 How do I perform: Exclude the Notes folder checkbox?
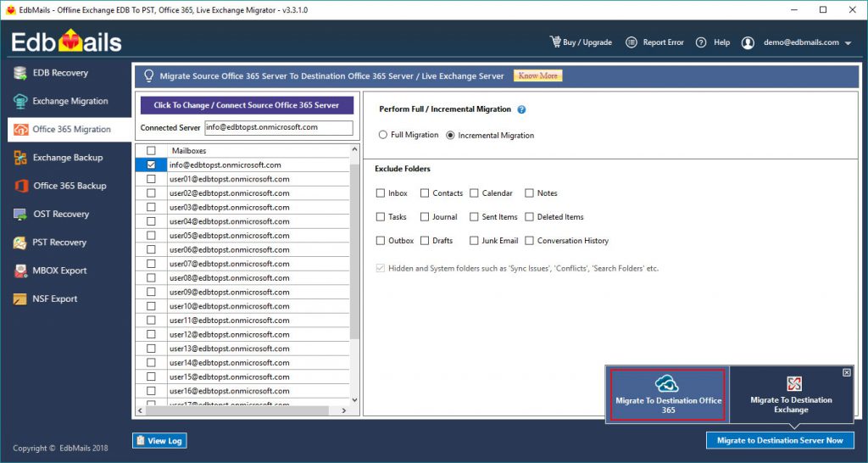tap(529, 193)
